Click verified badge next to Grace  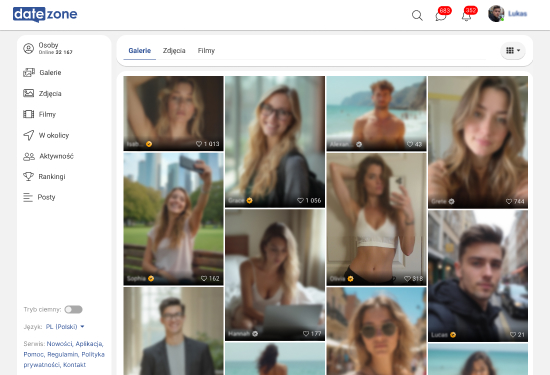tap(249, 200)
